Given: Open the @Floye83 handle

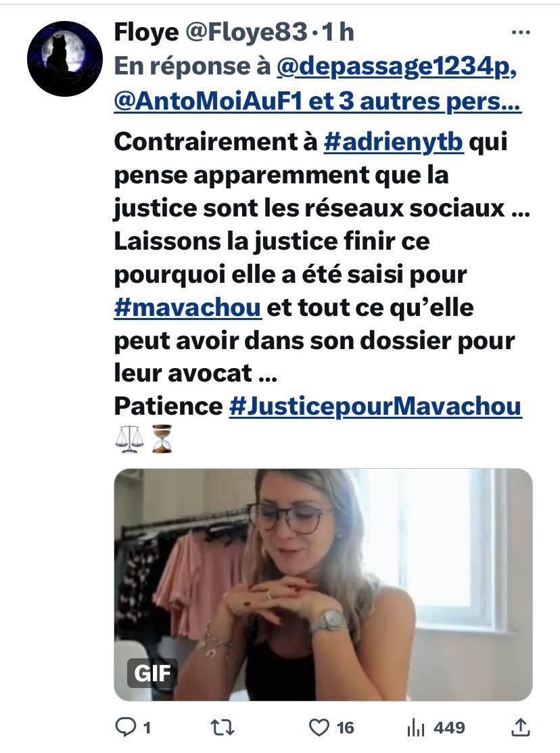Looking at the screenshot, I should (246, 32).
